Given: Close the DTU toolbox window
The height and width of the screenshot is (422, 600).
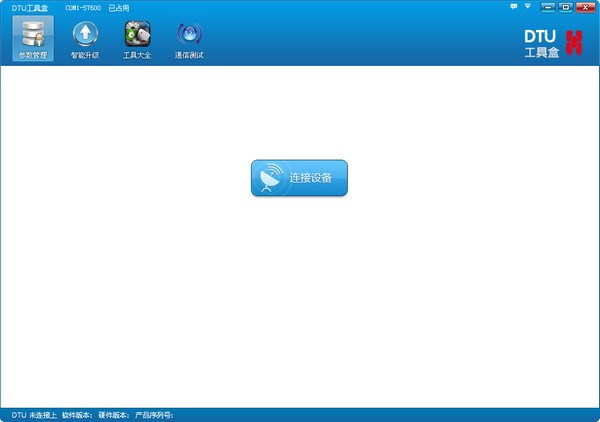Looking at the screenshot, I should pos(585,7).
